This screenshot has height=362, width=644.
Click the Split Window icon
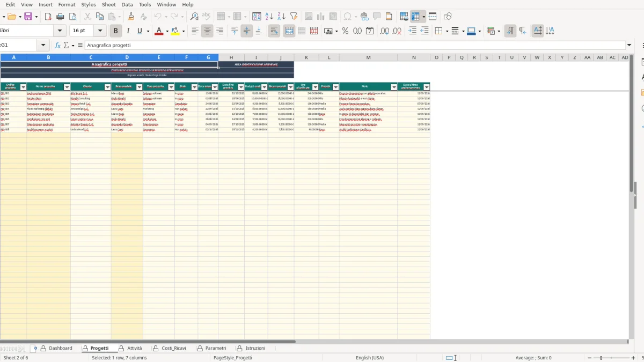[x=433, y=17]
